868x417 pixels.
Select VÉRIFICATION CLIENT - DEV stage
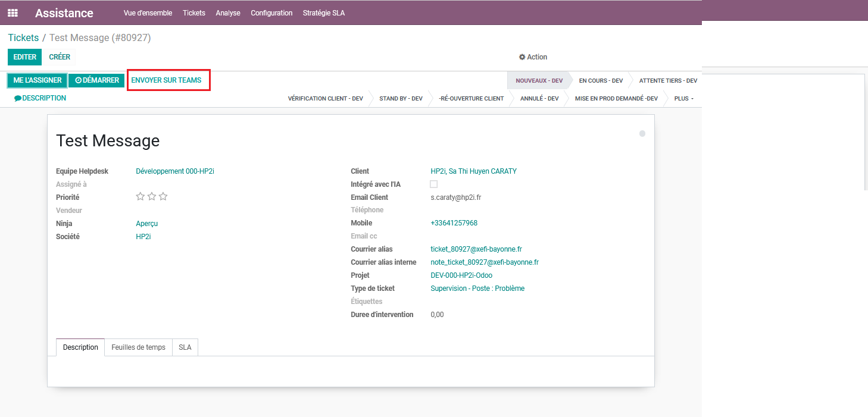coord(325,99)
